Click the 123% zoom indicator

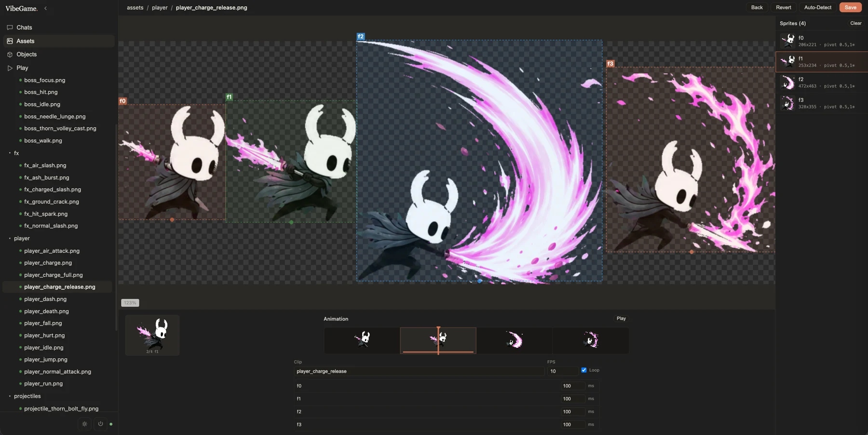pos(130,303)
